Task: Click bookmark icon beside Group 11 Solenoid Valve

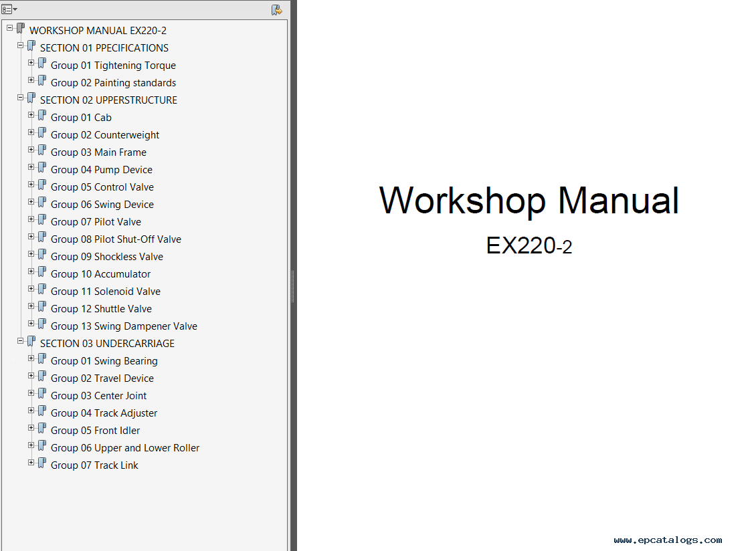Action: click(42, 289)
